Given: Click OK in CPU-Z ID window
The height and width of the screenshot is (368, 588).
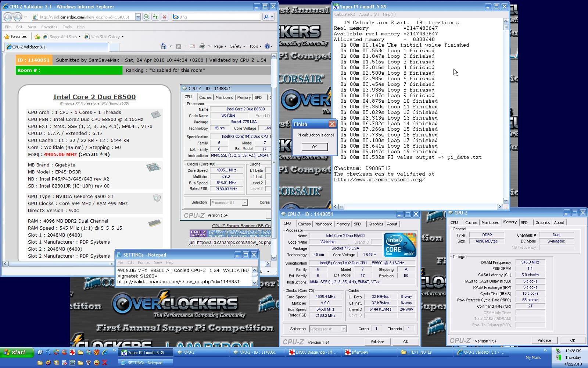Looking at the screenshot, I should click(x=405, y=342).
